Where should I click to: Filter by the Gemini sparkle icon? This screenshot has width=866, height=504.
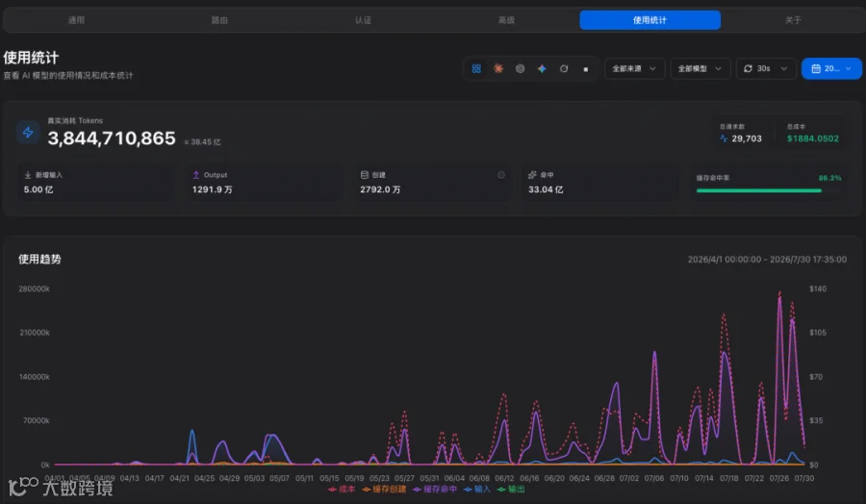click(542, 68)
